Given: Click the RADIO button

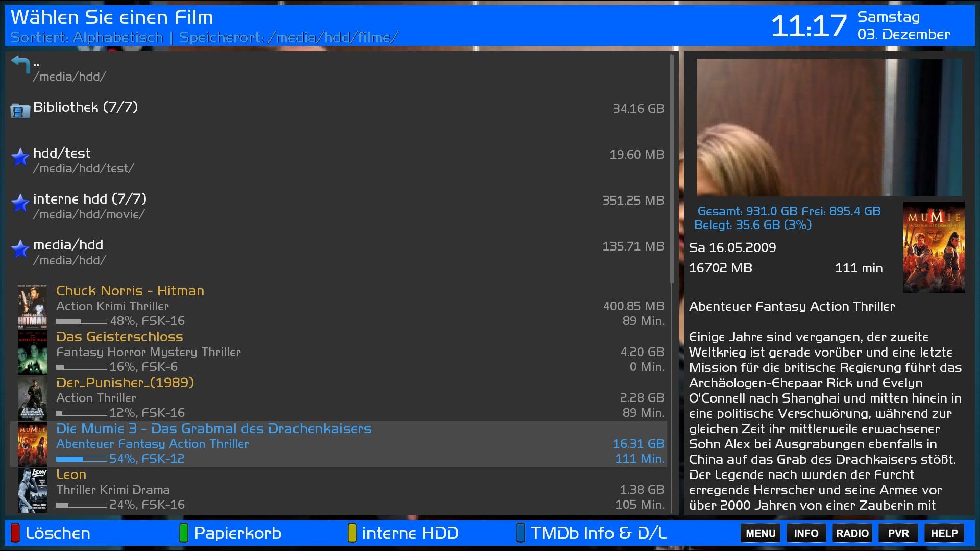Looking at the screenshot, I should coord(852,533).
